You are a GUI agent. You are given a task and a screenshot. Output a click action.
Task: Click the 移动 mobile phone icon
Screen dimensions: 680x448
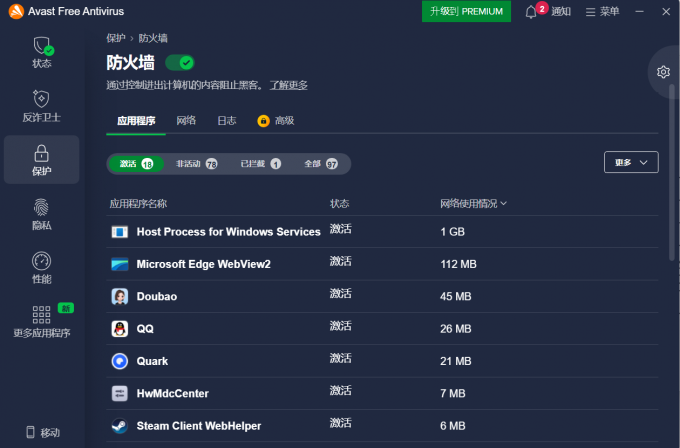30,432
